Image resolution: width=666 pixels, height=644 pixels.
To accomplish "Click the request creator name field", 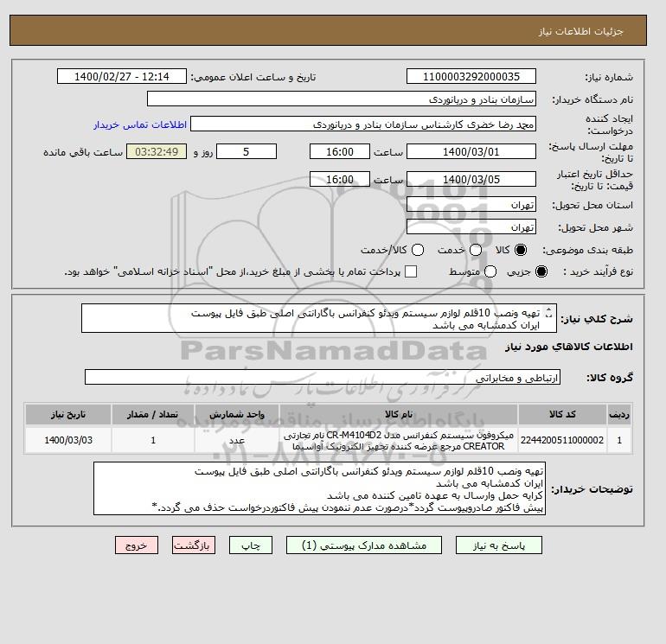I will 363,124.
